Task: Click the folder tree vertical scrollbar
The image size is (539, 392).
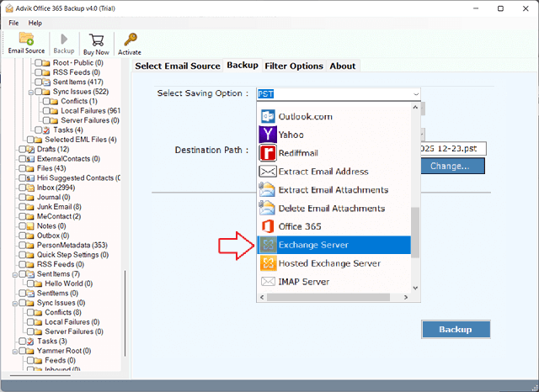Action: click(125, 313)
